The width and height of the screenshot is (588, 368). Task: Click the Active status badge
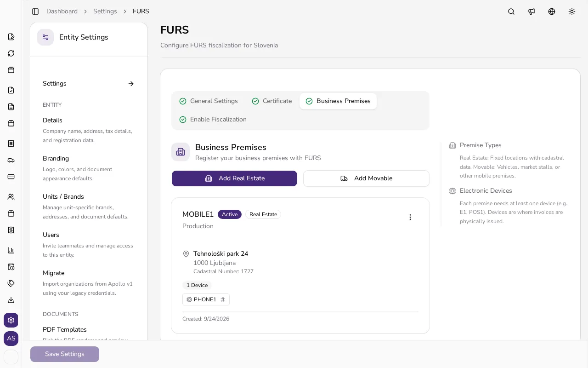[x=230, y=214]
